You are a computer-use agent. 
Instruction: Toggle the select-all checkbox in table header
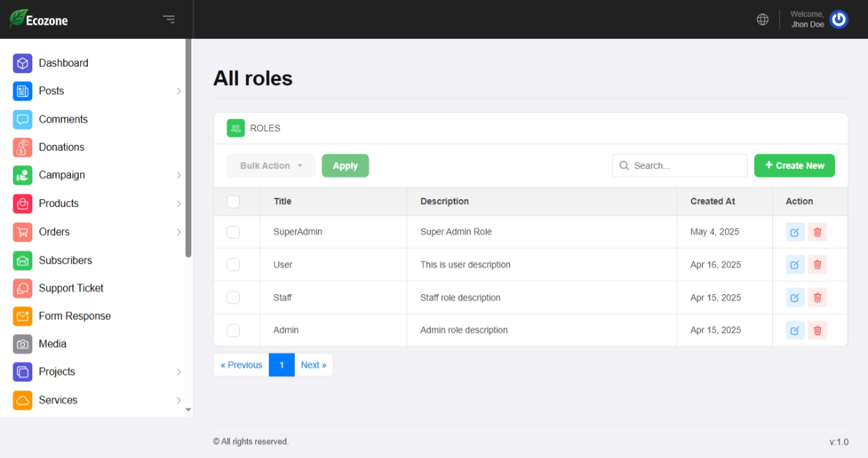coord(234,202)
